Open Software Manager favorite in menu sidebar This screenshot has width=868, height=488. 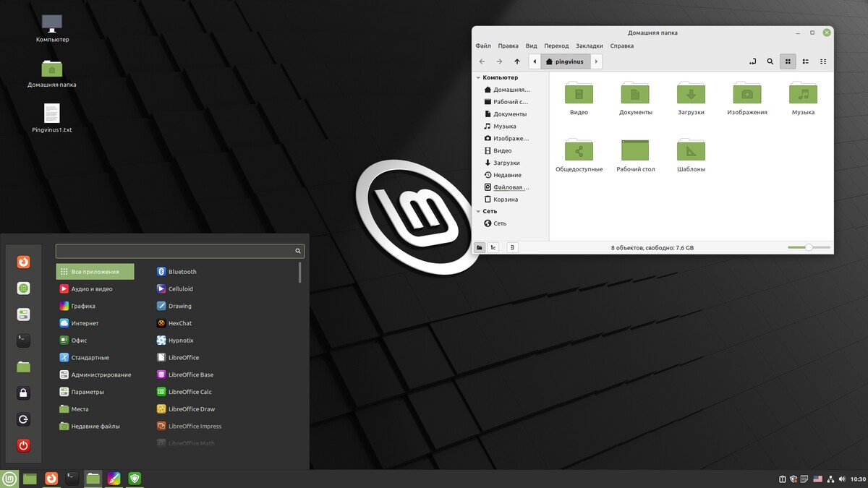[24, 288]
